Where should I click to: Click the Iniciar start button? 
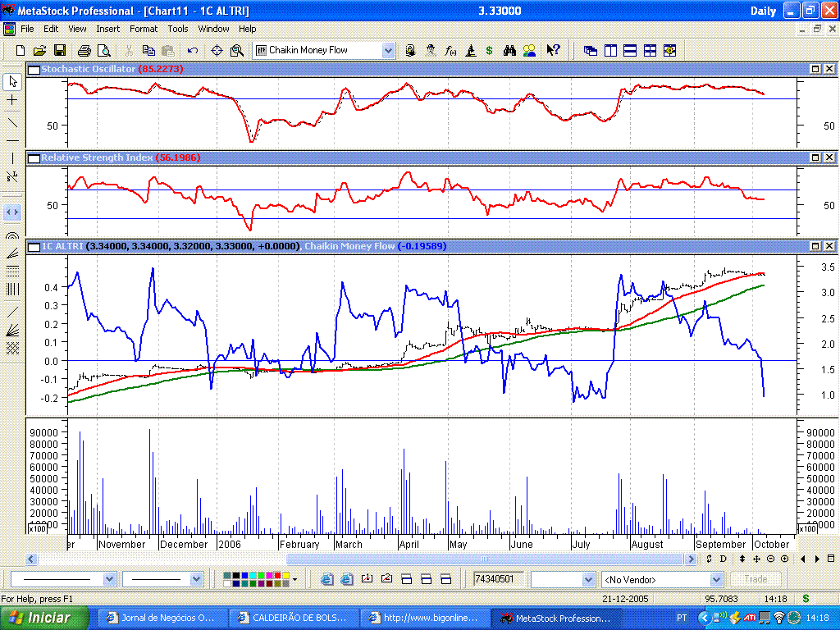(x=44, y=618)
